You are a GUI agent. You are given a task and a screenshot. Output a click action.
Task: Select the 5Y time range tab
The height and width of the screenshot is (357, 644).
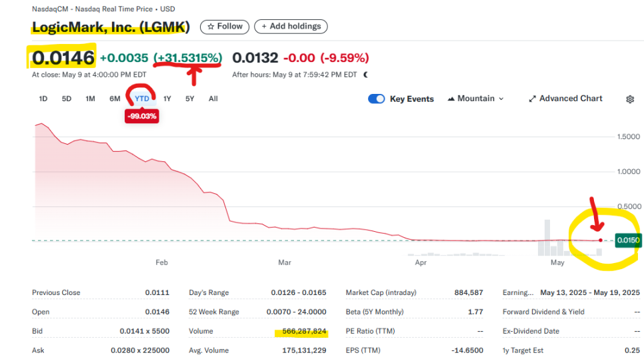click(x=190, y=99)
